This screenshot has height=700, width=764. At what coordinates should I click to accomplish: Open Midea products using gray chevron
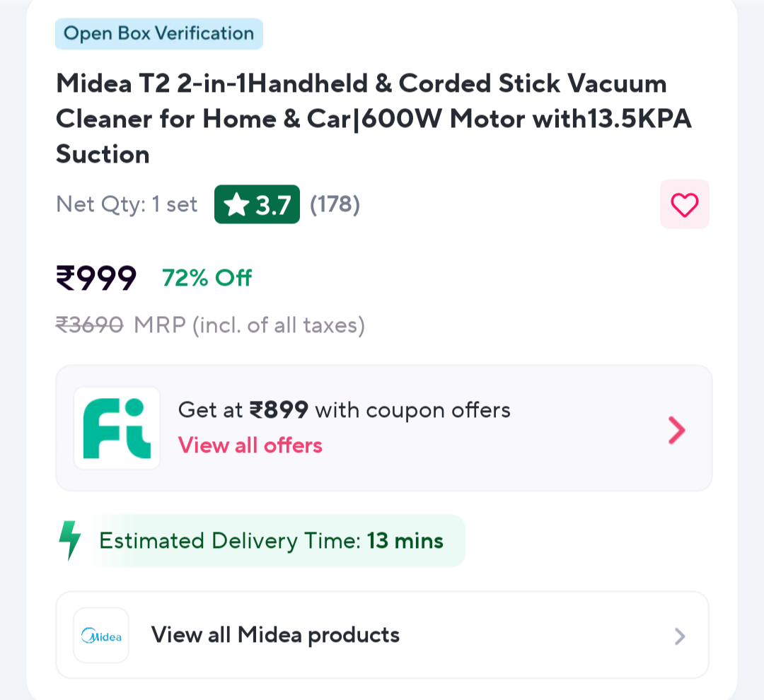[x=680, y=636]
